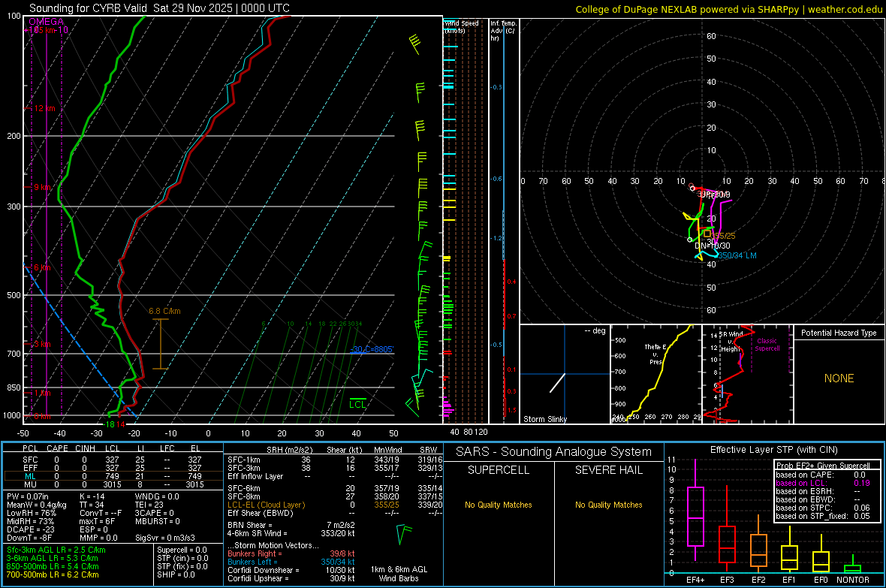Select the highlighted ML parcel row
Screen dimensions: 886x588
pos(112,476)
